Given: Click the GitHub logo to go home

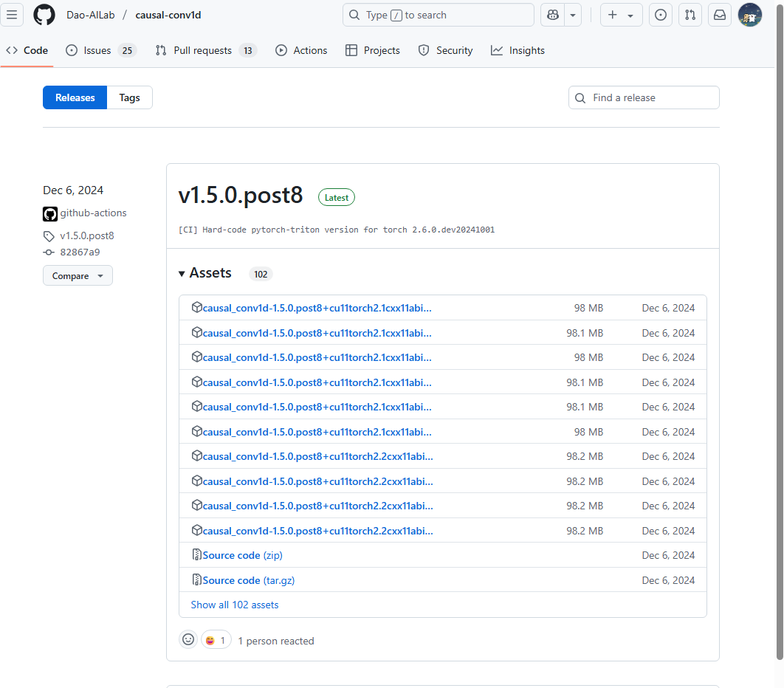Looking at the screenshot, I should click(44, 15).
